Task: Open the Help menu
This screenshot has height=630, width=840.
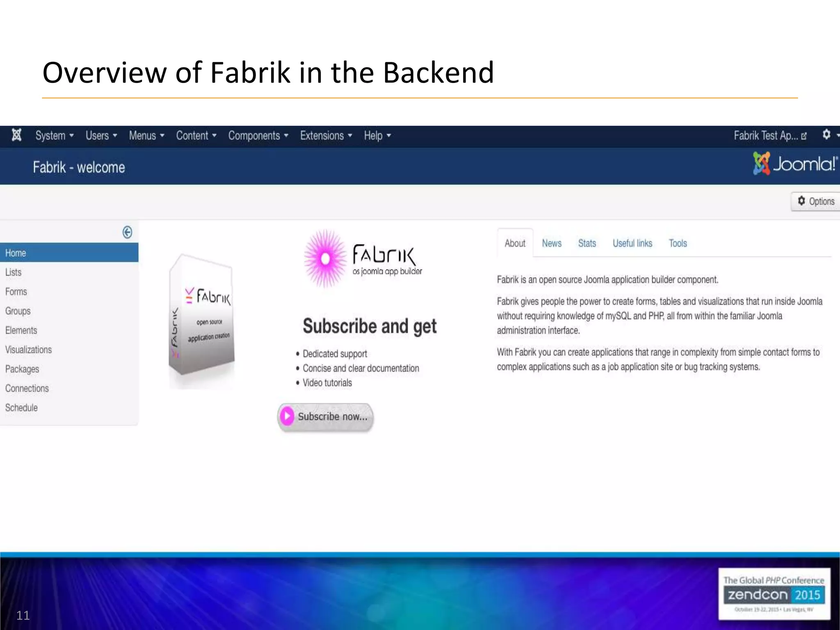Action: coord(377,136)
